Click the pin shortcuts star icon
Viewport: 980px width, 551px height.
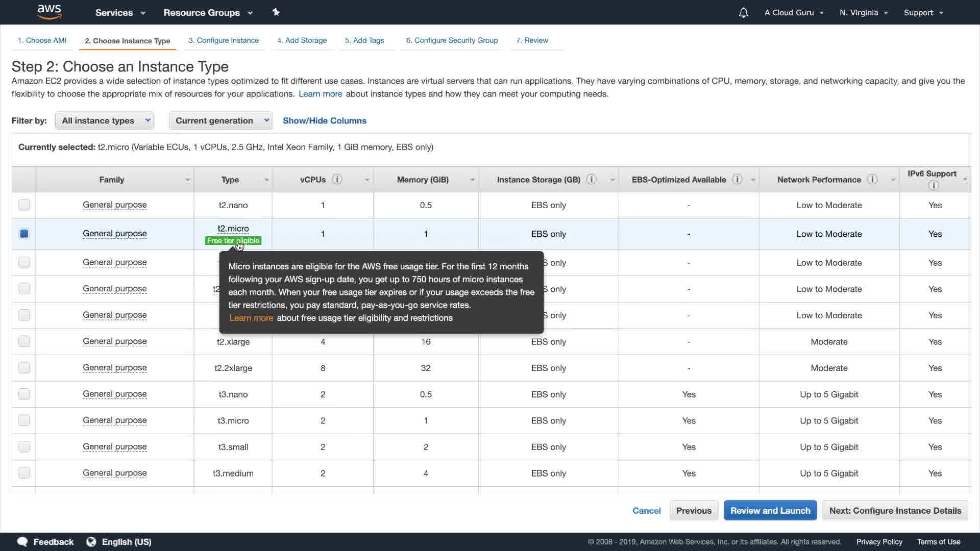click(x=276, y=12)
